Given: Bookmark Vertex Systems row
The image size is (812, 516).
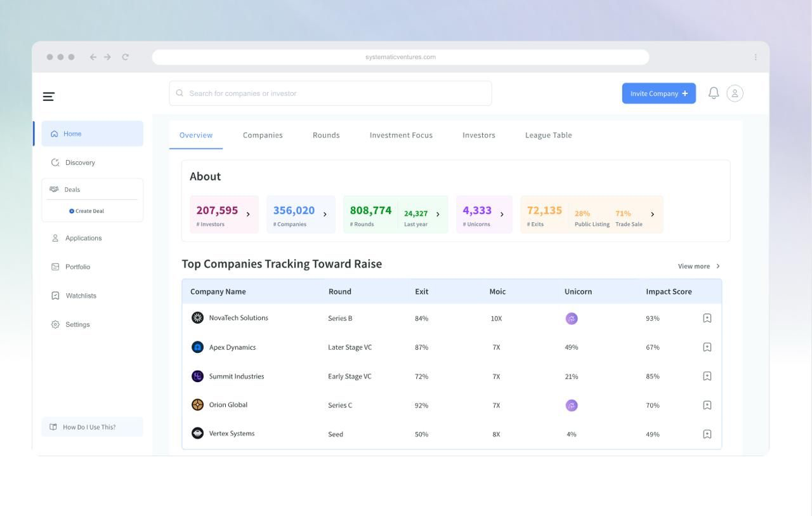Looking at the screenshot, I should (x=707, y=434).
